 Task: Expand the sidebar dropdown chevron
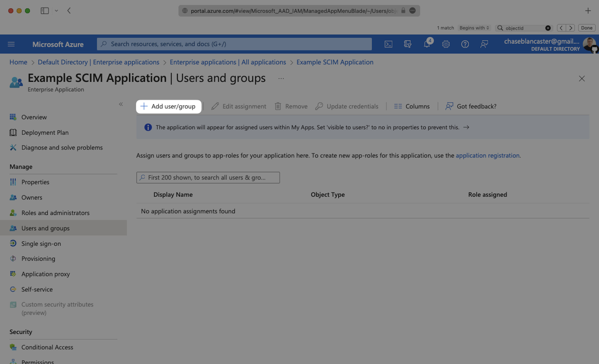(56, 11)
